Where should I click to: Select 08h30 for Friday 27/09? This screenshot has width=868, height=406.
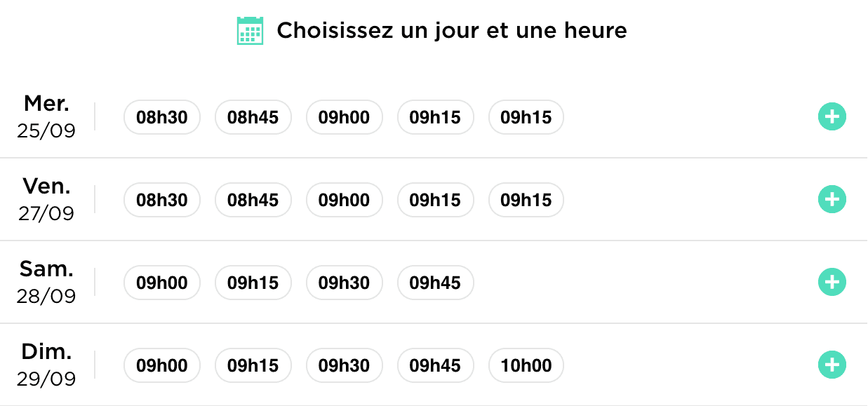[x=162, y=200]
